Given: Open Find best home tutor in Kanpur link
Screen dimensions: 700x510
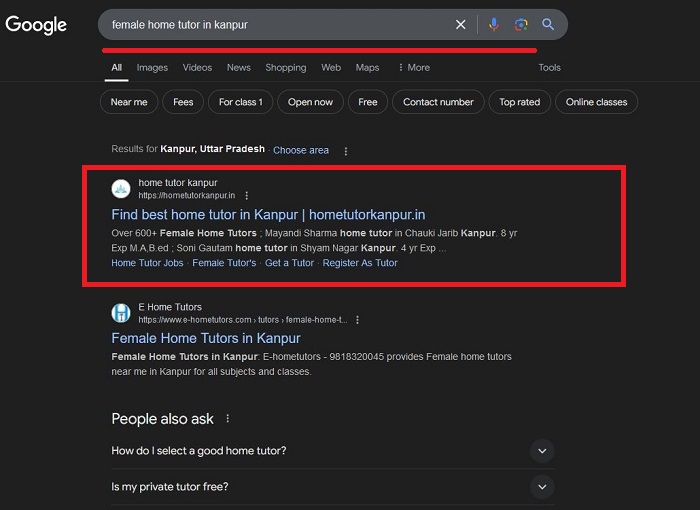Looking at the screenshot, I should point(268,214).
